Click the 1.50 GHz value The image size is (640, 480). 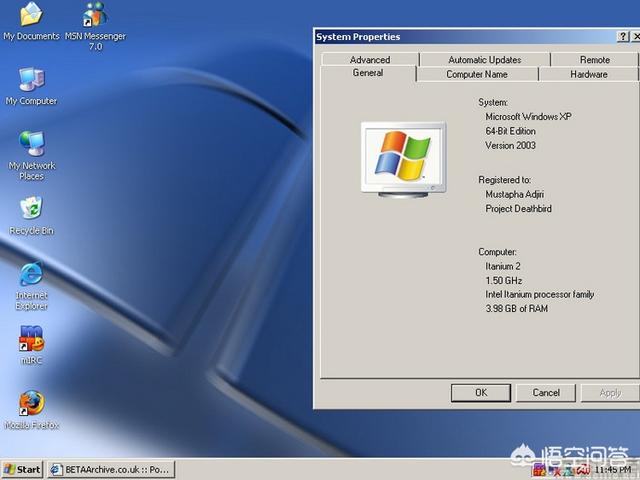[x=503, y=280]
